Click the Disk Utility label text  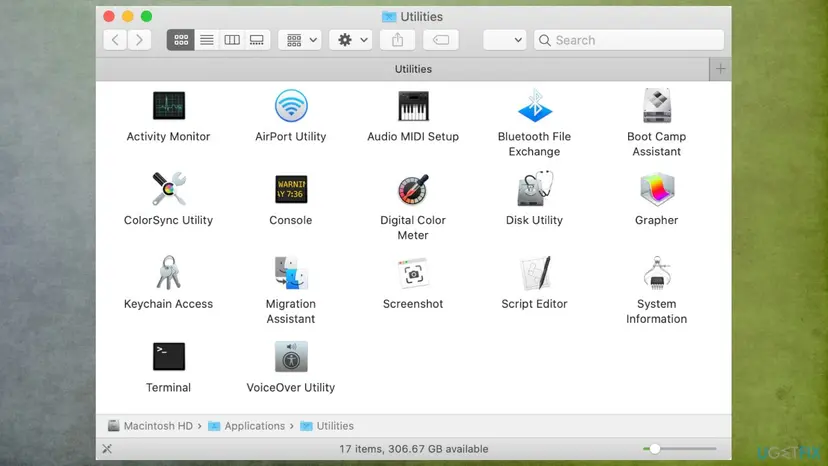pyautogui.click(x=534, y=220)
